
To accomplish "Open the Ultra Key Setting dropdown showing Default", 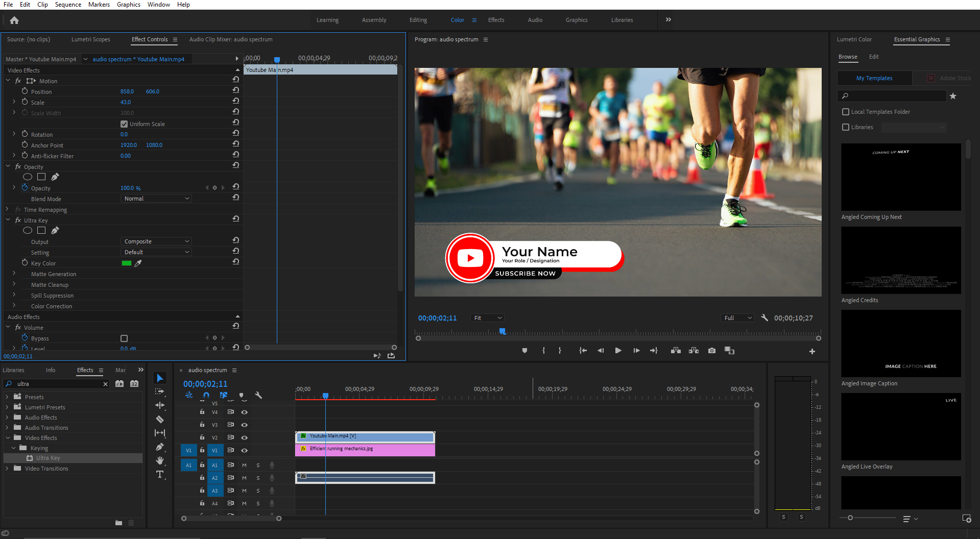I will click(x=156, y=252).
